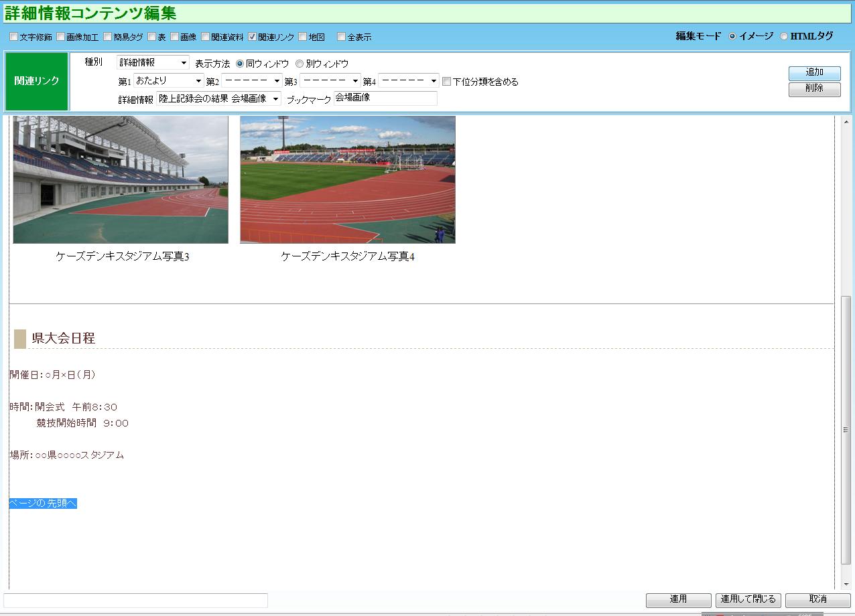Select ケーズデンキスタジアム写真4 thumbnail image
This screenshot has width=855, height=616.
(x=348, y=179)
